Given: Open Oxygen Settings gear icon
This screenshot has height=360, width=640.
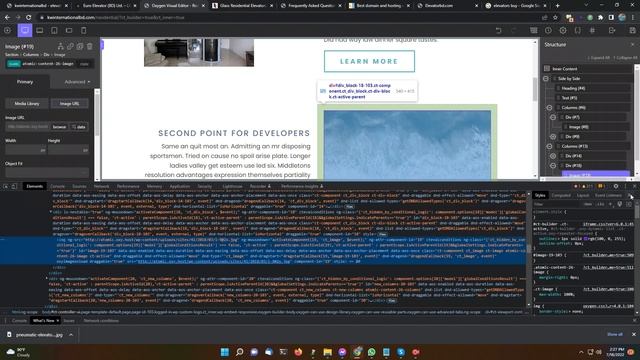Looking at the screenshot, I should tap(563, 31).
